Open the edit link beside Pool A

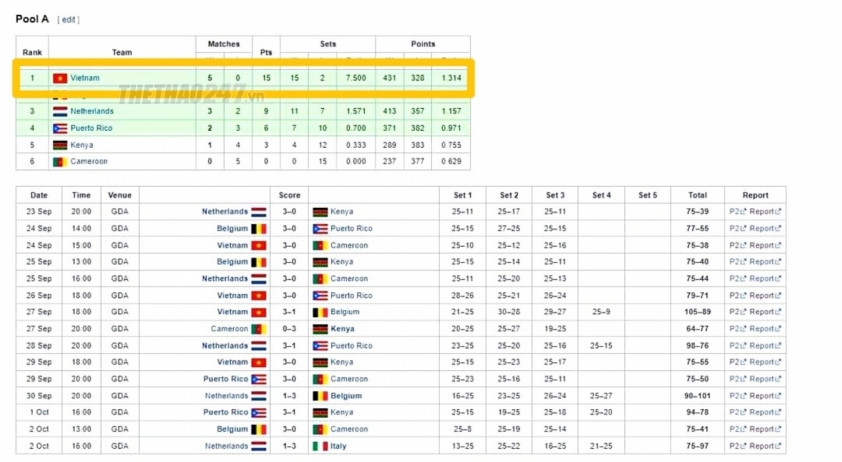[68, 20]
